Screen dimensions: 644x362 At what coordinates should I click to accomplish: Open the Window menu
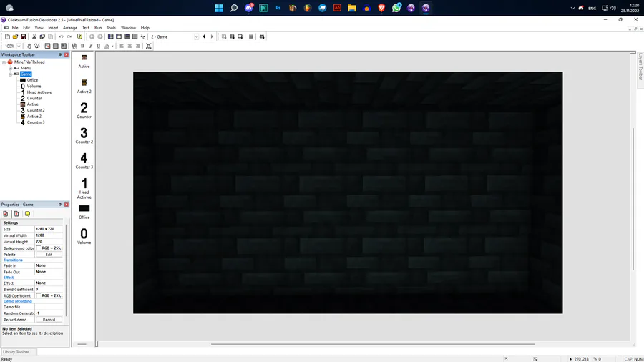tap(128, 28)
